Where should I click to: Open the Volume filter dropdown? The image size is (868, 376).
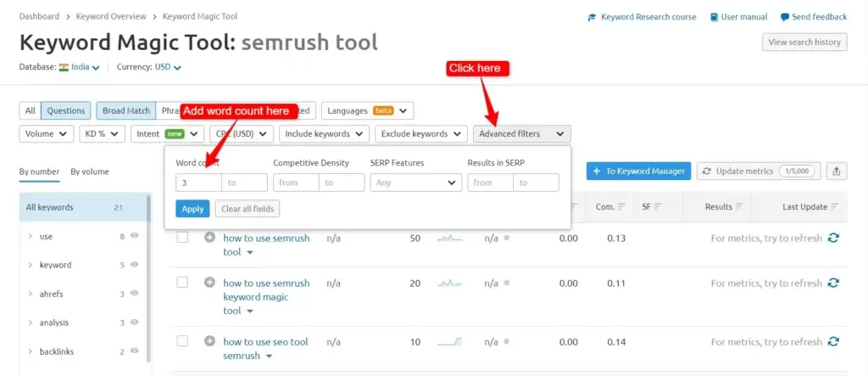point(46,133)
